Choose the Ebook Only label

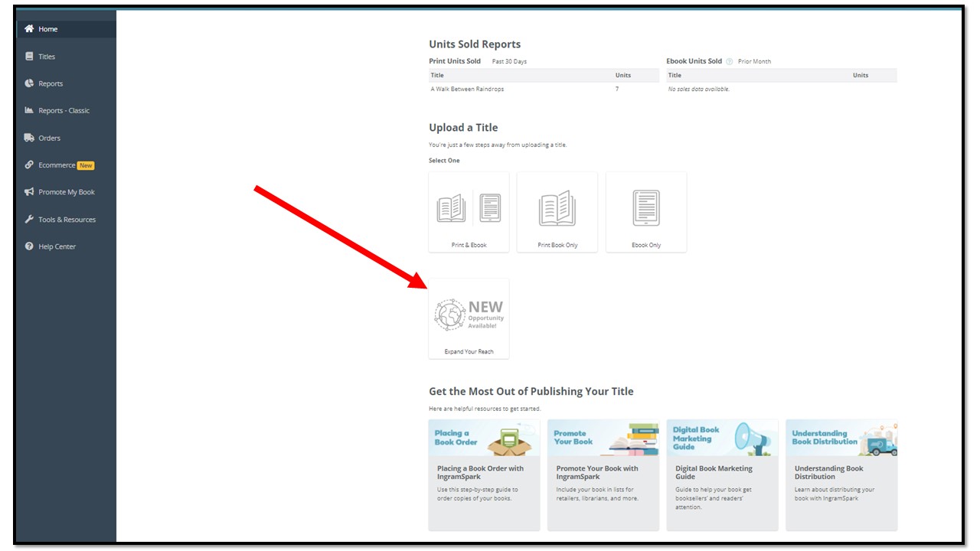click(x=646, y=245)
